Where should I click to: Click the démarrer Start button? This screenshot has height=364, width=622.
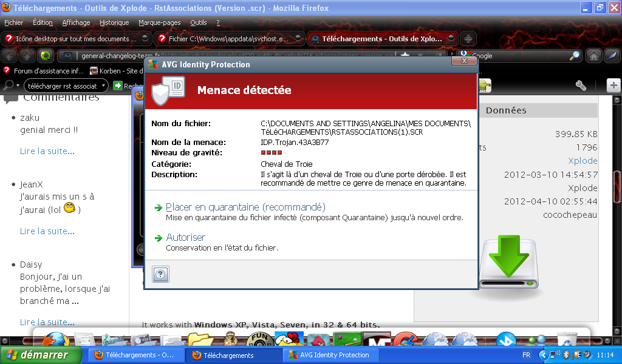pyautogui.click(x=41, y=355)
